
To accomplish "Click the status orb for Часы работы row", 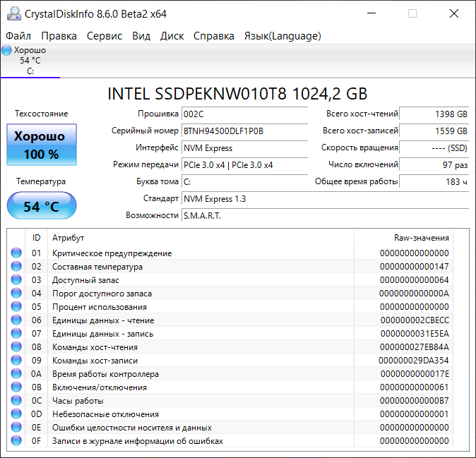I will point(16,401).
